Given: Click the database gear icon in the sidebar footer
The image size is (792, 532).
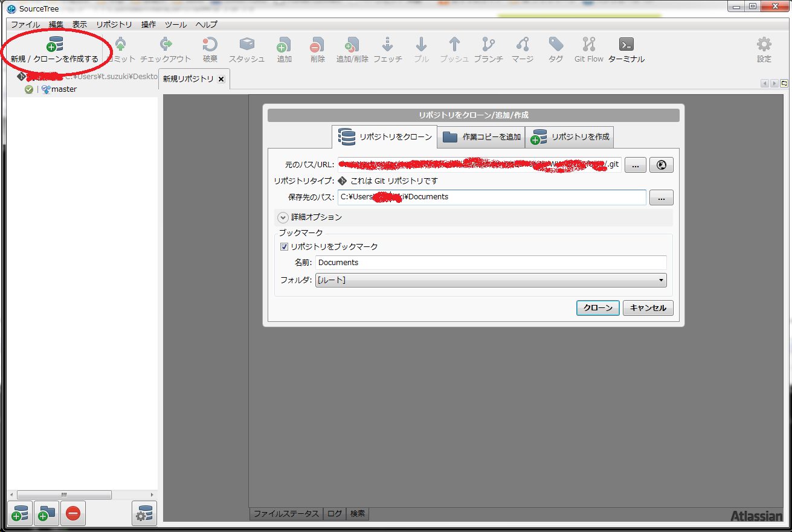Looking at the screenshot, I should click(x=144, y=513).
